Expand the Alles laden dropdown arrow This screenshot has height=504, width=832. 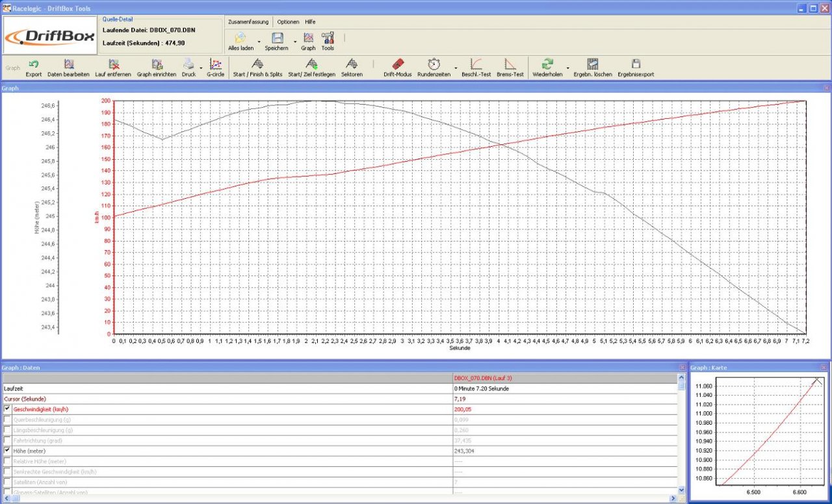click(259, 42)
